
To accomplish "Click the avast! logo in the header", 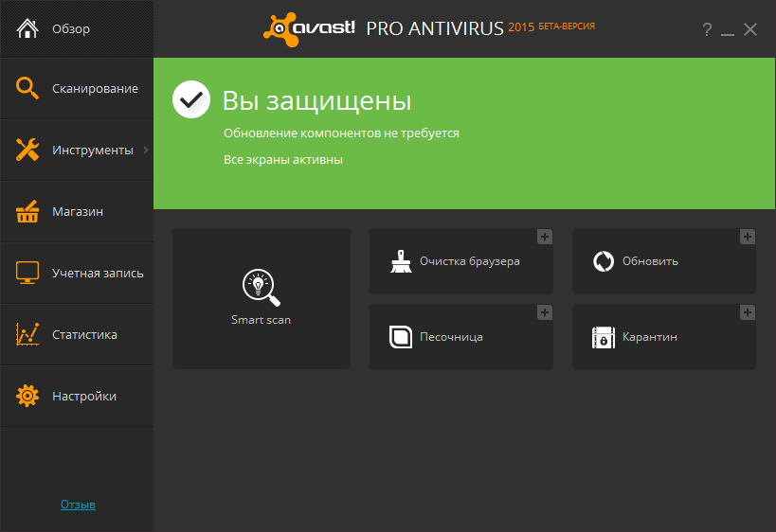I will 309,29.
